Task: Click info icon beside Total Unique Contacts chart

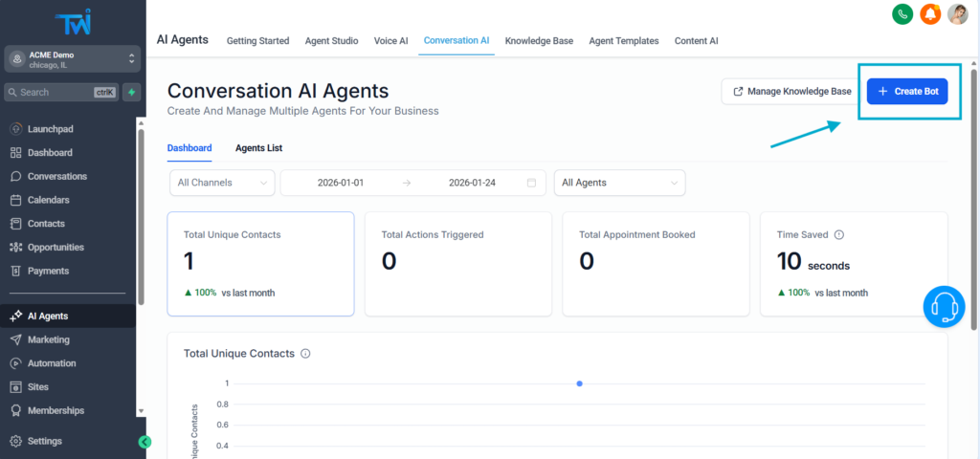Action: pyautogui.click(x=305, y=354)
